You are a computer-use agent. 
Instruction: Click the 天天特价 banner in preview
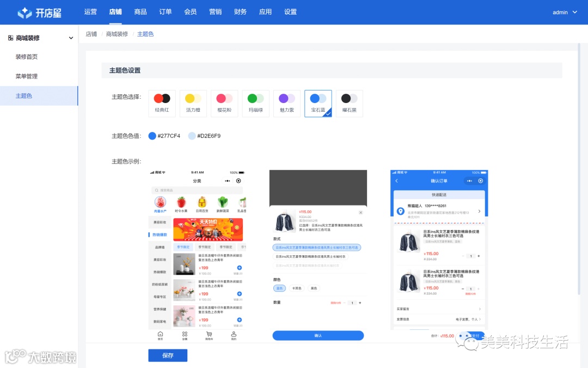(x=208, y=229)
